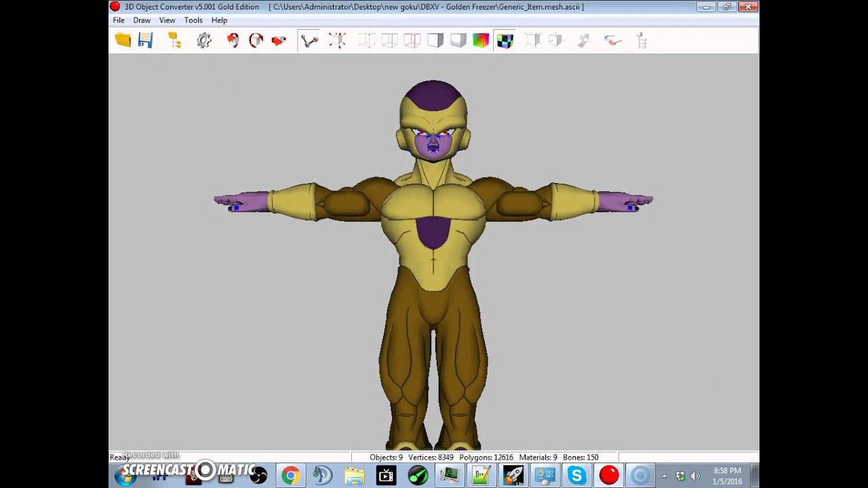Select the pink wireframe cube draw mode
Screen dimensions: 868x488
(x=412, y=41)
